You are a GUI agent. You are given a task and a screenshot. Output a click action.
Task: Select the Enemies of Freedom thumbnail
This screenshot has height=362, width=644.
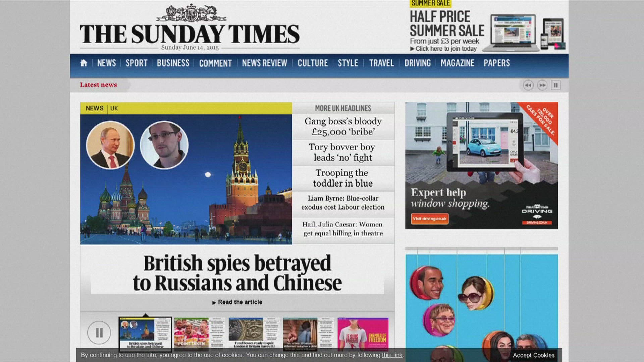[x=363, y=333]
